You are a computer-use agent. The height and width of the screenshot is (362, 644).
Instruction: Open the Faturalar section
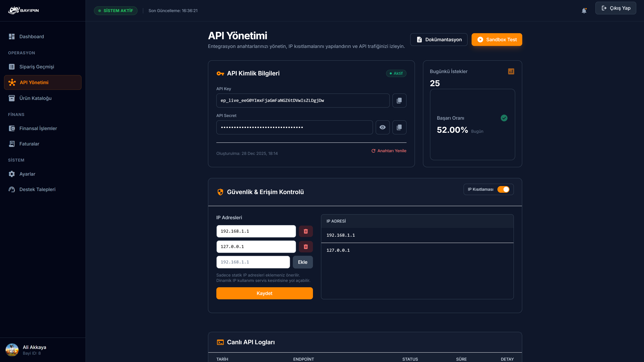coord(29,144)
